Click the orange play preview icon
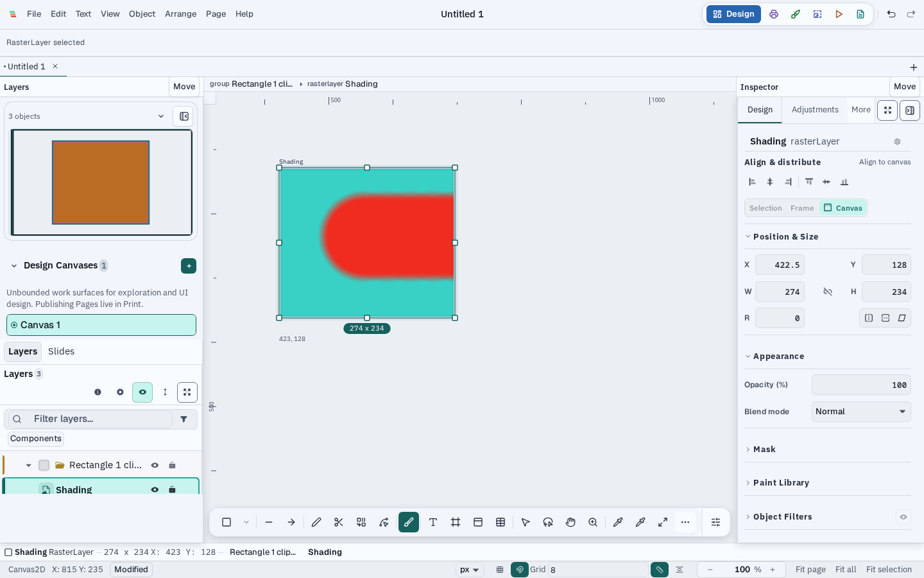Image resolution: width=924 pixels, height=578 pixels. [x=839, y=14]
